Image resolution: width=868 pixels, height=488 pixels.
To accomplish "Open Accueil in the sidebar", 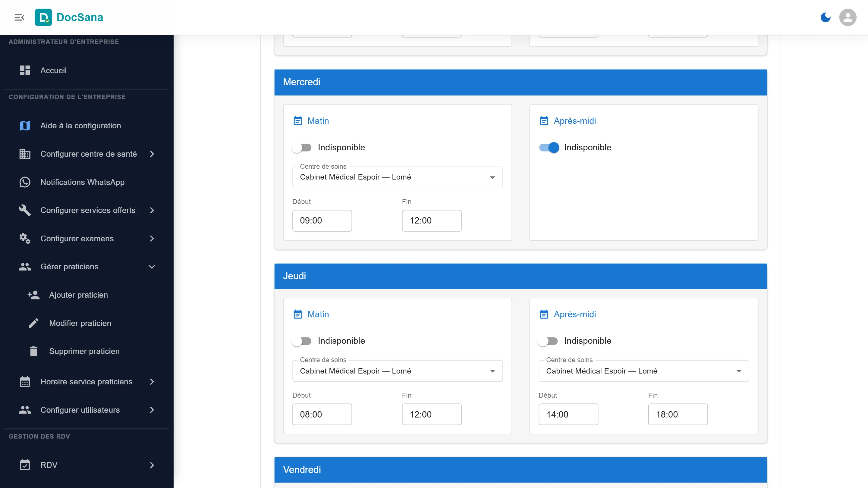I will pyautogui.click(x=87, y=70).
